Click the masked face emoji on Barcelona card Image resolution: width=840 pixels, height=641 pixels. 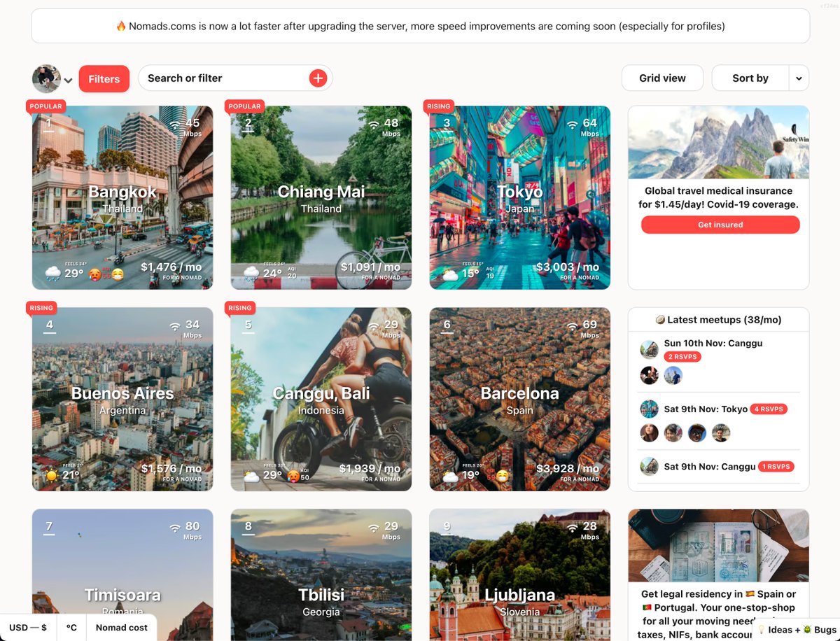pos(501,477)
